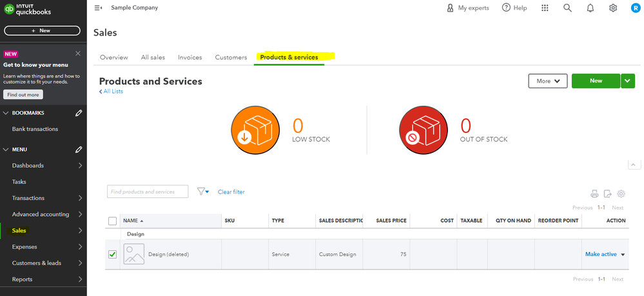Viewport: 644px width, 296px height.
Task: Switch to the Overview tab
Action: pos(113,57)
